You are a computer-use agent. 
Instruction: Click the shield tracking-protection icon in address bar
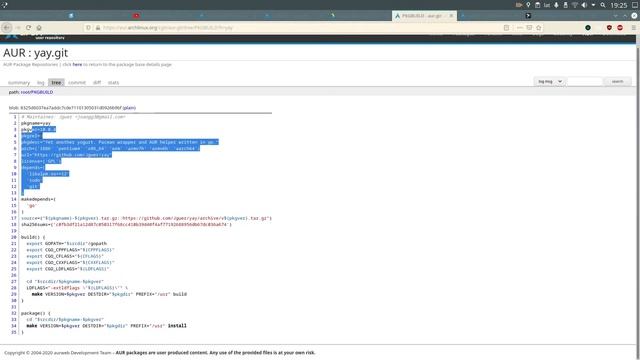tap(88, 27)
